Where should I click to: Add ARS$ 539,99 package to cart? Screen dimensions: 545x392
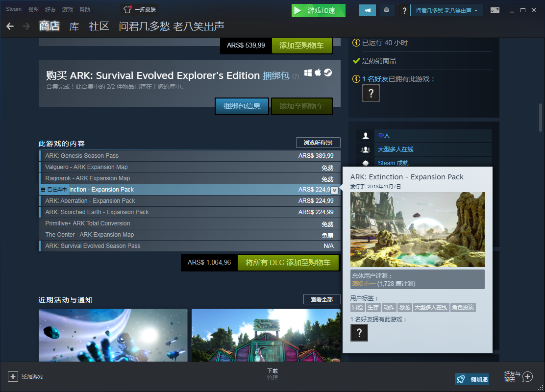point(301,45)
